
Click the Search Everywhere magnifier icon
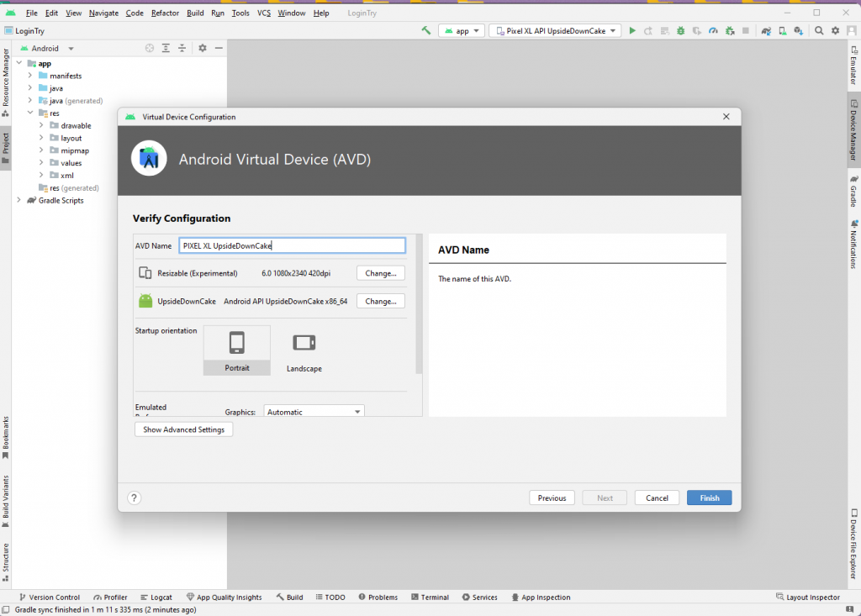tap(819, 31)
